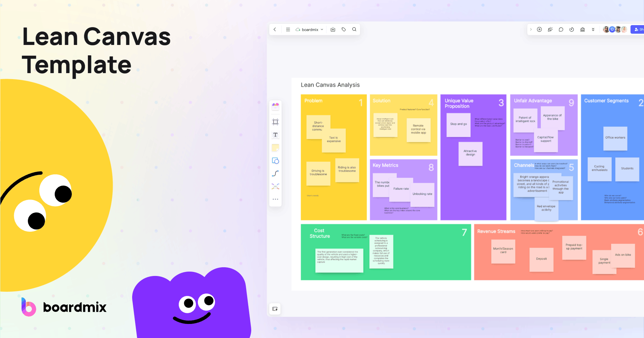Click the collaborator avatars group
This screenshot has width=644, height=338.
pos(615,30)
